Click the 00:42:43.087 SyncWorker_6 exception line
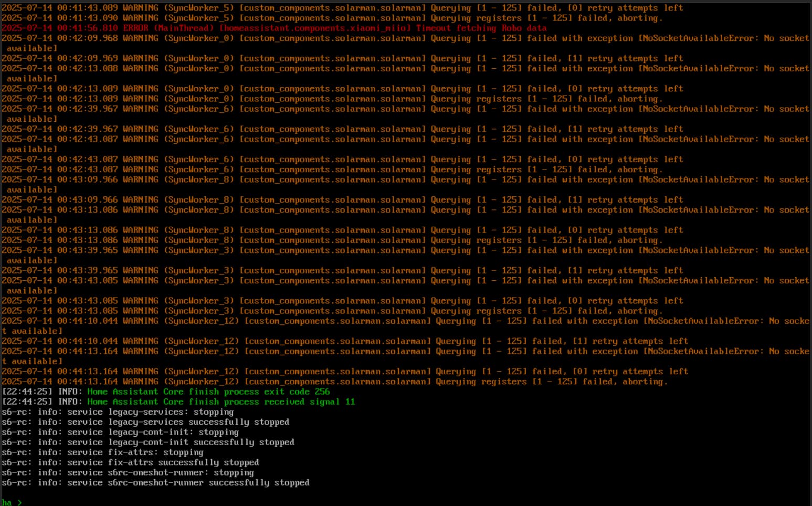Viewport: 812px width, 506px height. coord(406,144)
